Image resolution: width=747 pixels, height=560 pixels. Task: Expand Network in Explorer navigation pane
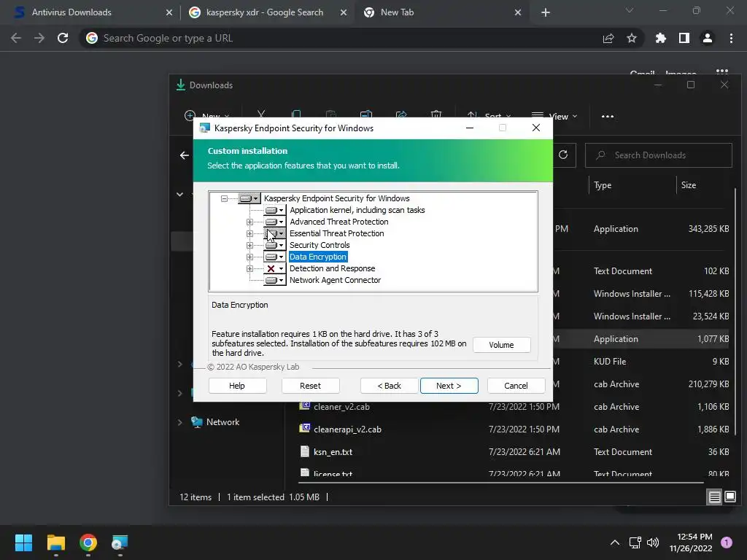pos(179,422)
